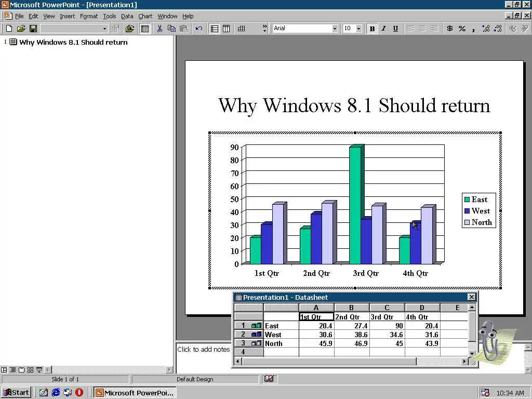Click the North legend color swatch
This screenshot has height=399, width=532.
pos(467,222)
